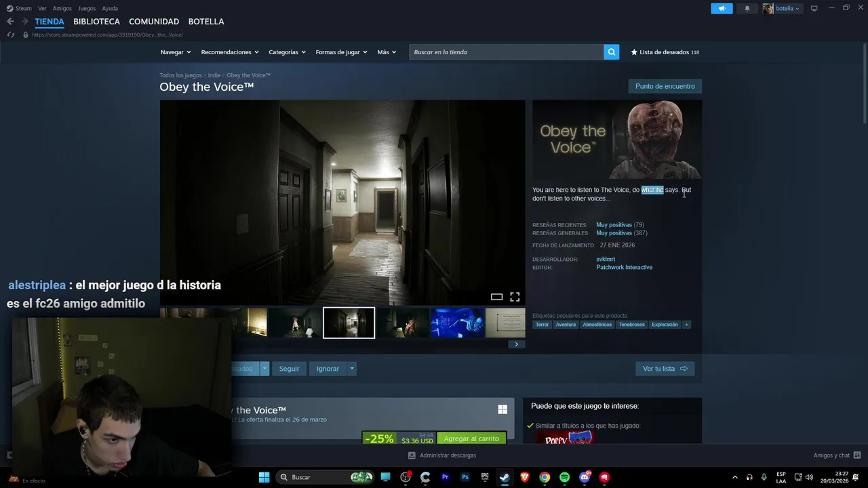Open publisher Patchwork Interactive link
The width and height of the screenshot is (868, 488).
(x=624, y=267)
